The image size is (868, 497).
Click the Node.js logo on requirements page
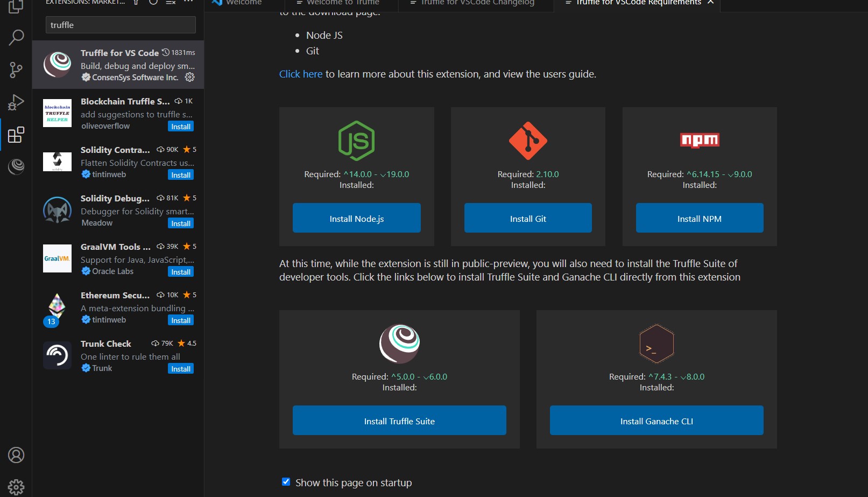[x=356, y=141]
